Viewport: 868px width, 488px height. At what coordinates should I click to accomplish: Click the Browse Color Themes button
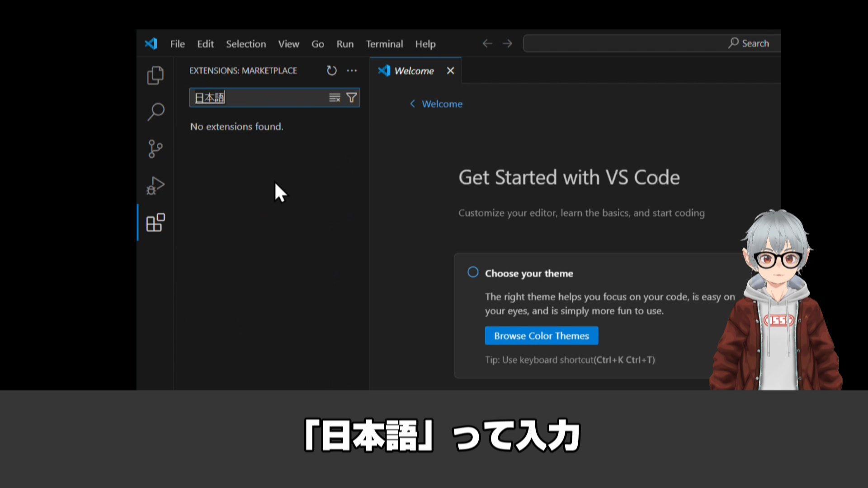tap(541, 335)
